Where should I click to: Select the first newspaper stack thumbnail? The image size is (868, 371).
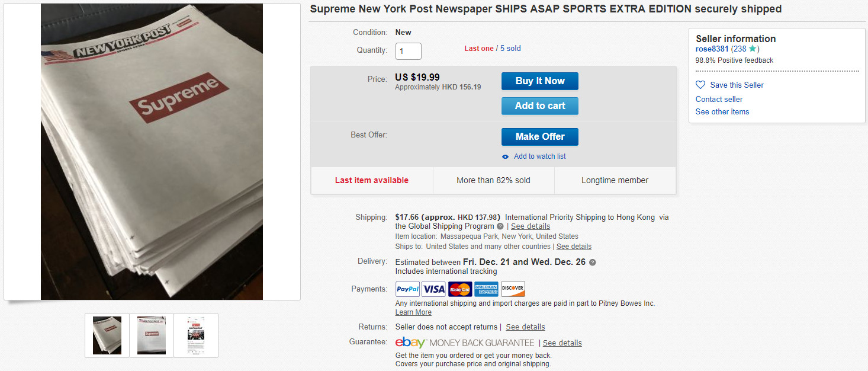click(x=107, y=335)
